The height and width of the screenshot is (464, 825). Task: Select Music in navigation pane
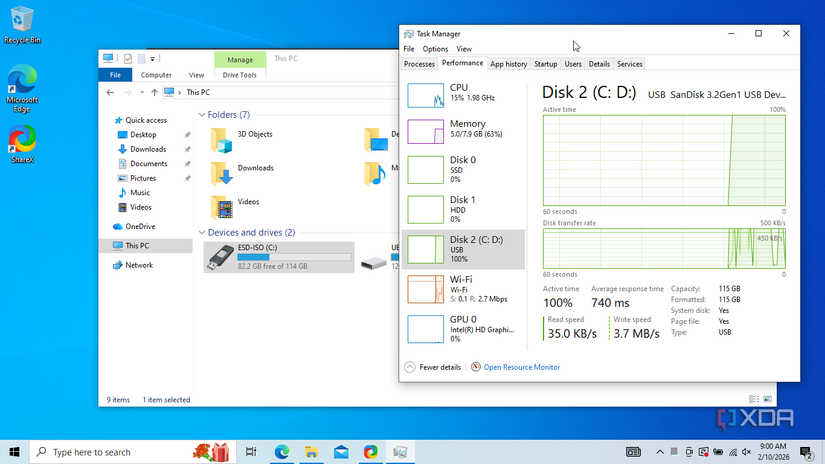coord(139,193)
